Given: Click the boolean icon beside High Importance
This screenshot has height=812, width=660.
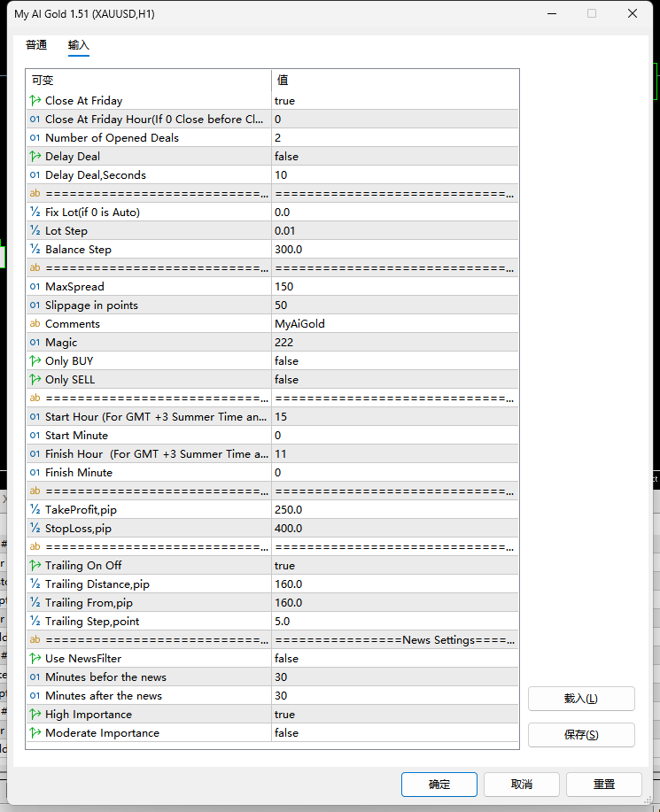Looking at the screenshot, I should click(35, 714).
